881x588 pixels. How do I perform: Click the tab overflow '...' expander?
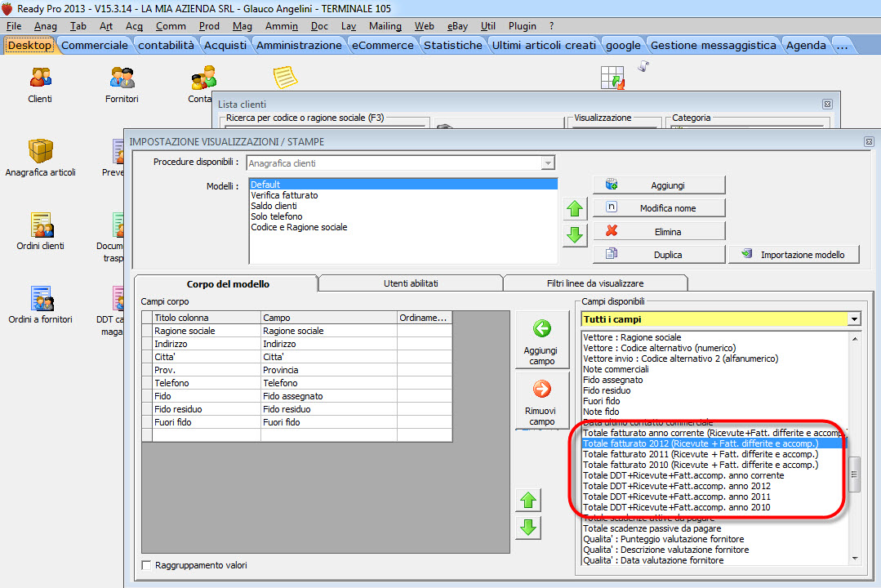pyautogui.click(x=842, y=45)
